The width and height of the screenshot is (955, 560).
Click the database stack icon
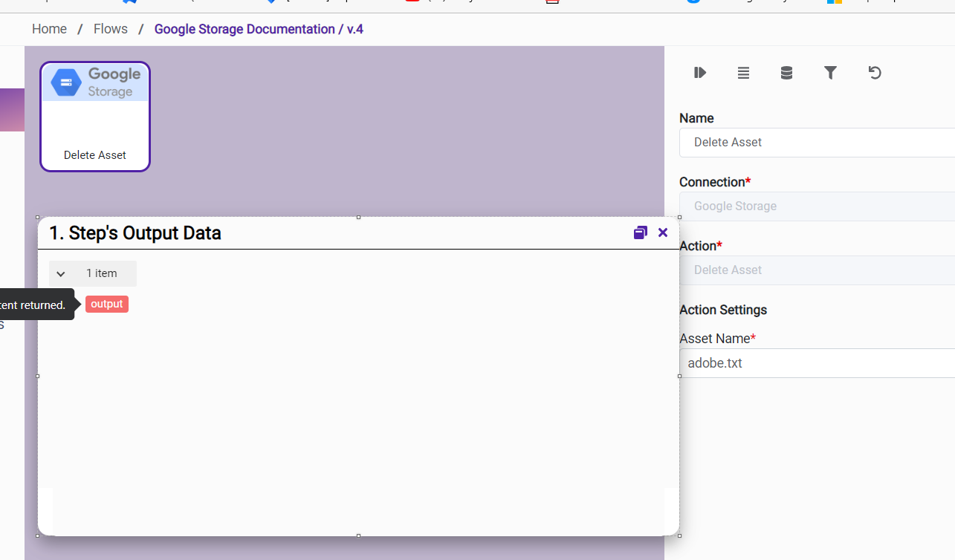(786, 73)
